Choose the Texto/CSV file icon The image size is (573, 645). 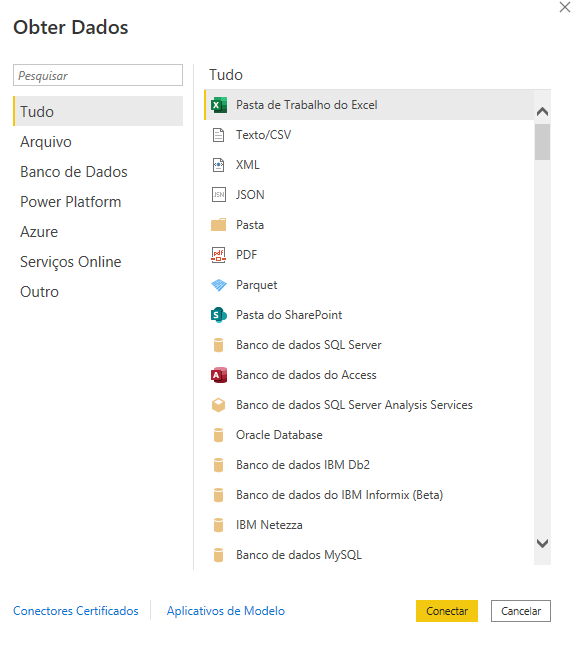coord(218,135)
